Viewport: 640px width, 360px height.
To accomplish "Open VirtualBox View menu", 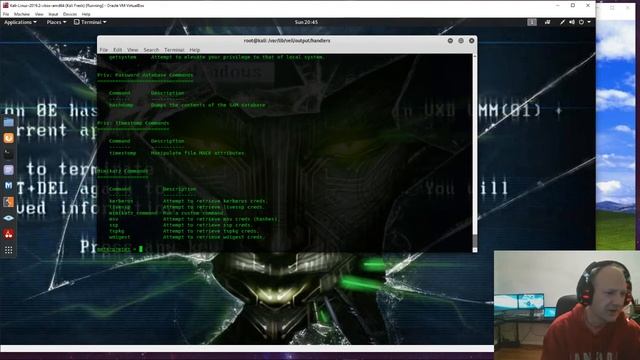I will pos(39,14).
